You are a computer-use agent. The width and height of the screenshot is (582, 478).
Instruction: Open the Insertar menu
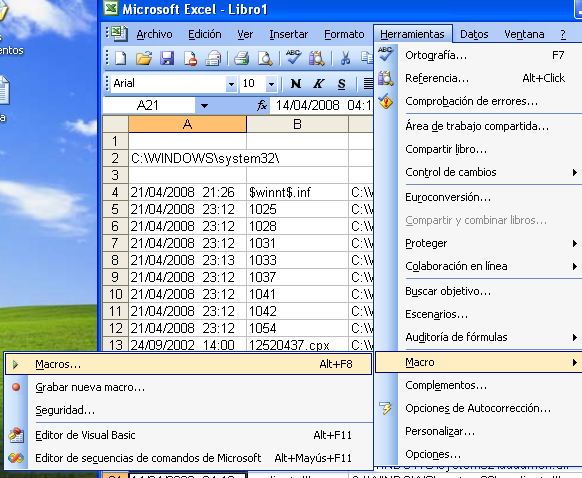click(x=289, y=34)
